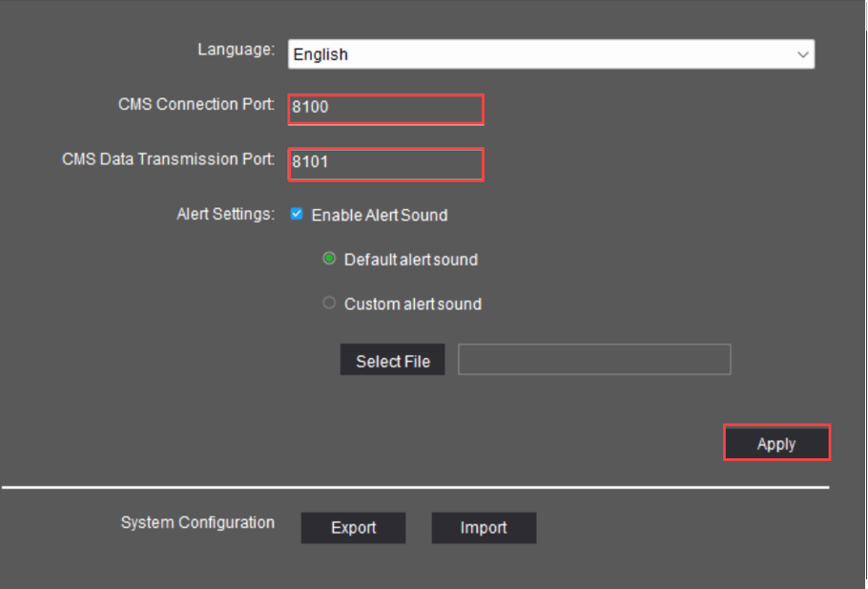Apply the settings with the Apply button
The height and width of the screenshot is (589, 868).
point(776,443)
